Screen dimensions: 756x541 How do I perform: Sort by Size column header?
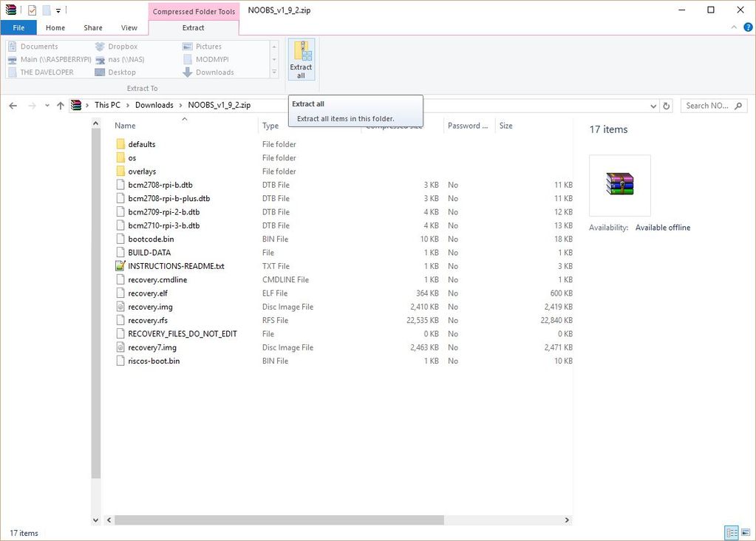[x=534, y=126]
